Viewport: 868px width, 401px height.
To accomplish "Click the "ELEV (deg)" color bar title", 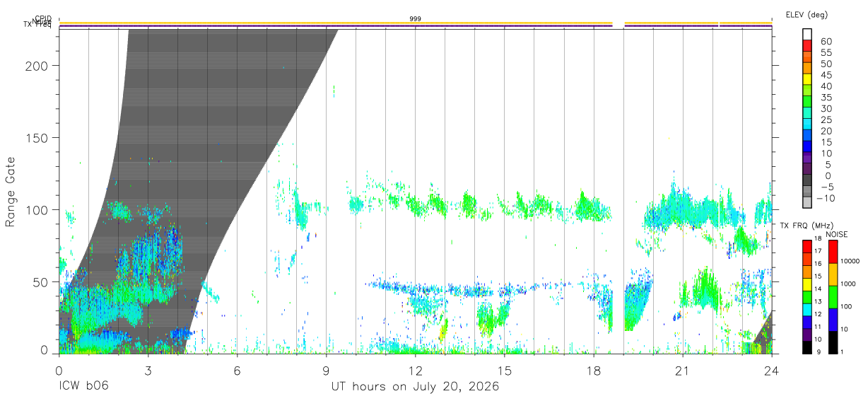I will [x=807, y=14].
